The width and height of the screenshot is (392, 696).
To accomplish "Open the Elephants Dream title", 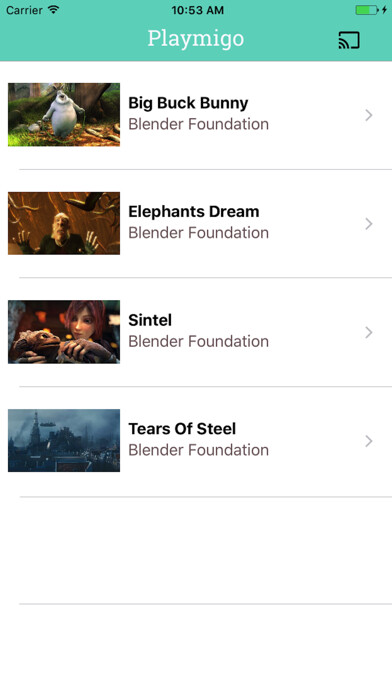I will point(194,211).
